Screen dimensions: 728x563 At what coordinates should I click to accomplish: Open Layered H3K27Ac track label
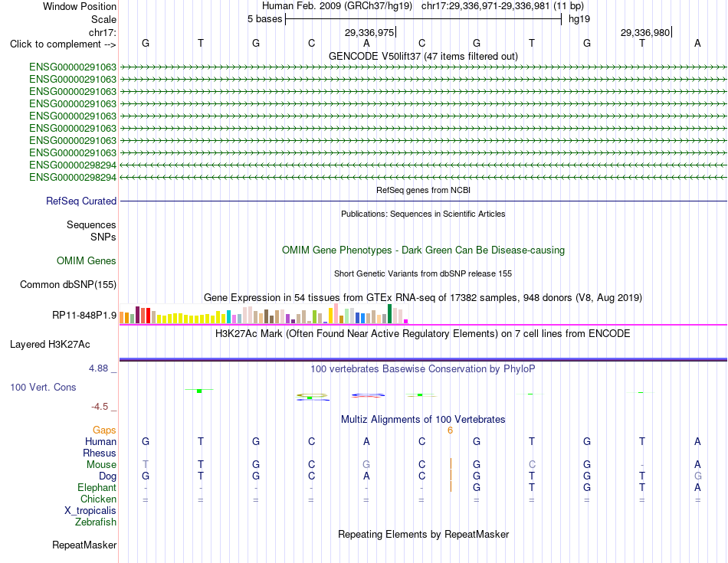pyautogui.click(x=50, y=345)
